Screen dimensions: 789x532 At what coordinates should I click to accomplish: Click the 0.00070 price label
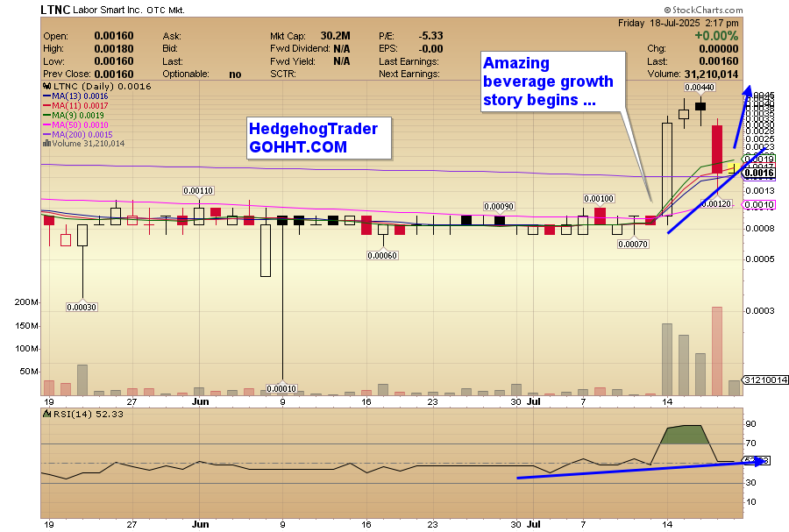point(633,244)
